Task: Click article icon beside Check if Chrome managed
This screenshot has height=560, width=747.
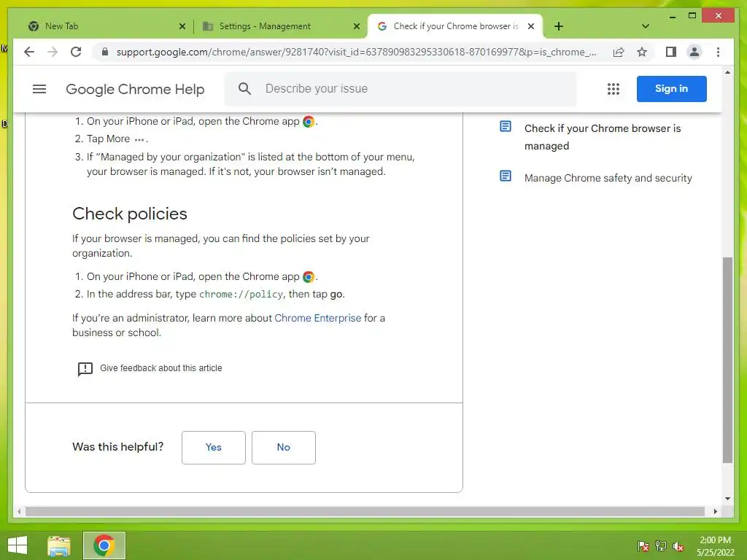Action: click(x=506, y=127)
